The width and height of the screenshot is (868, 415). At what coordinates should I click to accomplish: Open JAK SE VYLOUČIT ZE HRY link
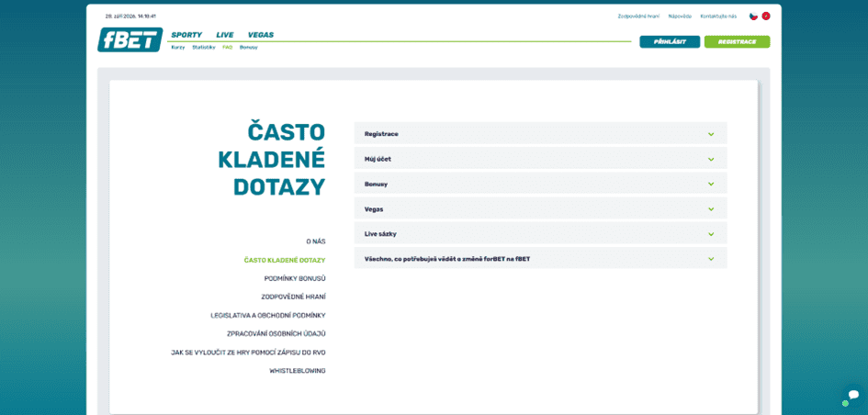tap(248, 353)
